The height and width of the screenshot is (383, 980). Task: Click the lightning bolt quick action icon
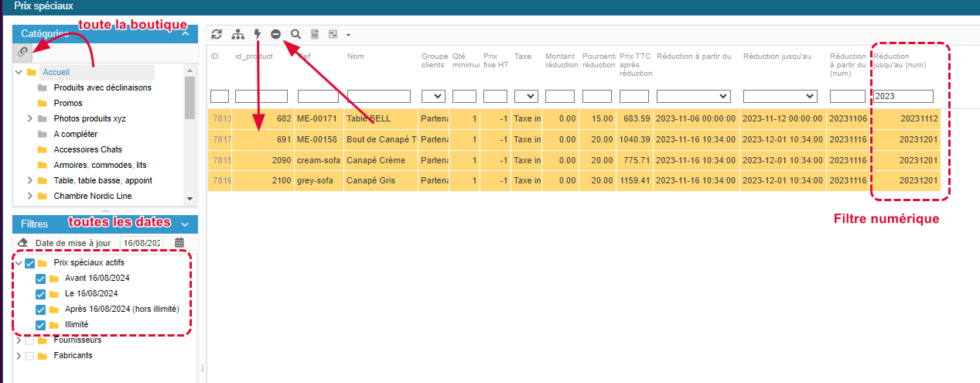click(x=258, y=34)
